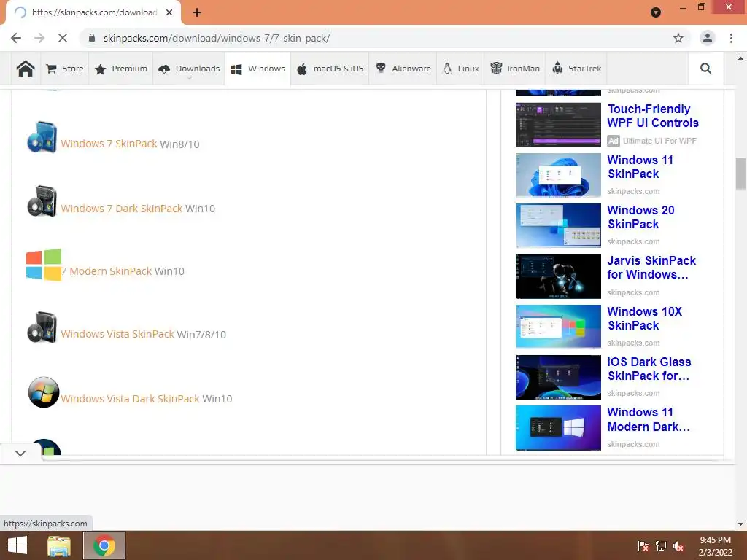Viewport: 747px width, 560px height.
Task: Click the page vertical scrollbar thumb
Action: point(740,174)
